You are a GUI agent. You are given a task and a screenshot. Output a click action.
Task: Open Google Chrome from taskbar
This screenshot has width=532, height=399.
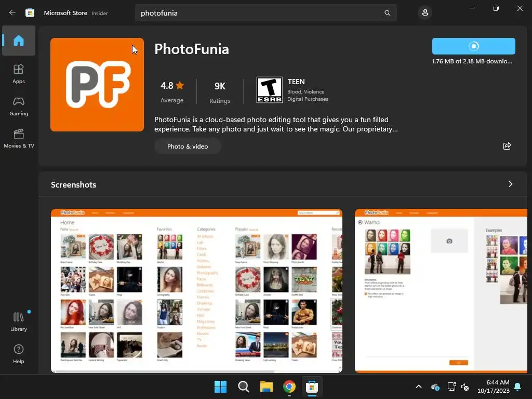click(289, 387)
